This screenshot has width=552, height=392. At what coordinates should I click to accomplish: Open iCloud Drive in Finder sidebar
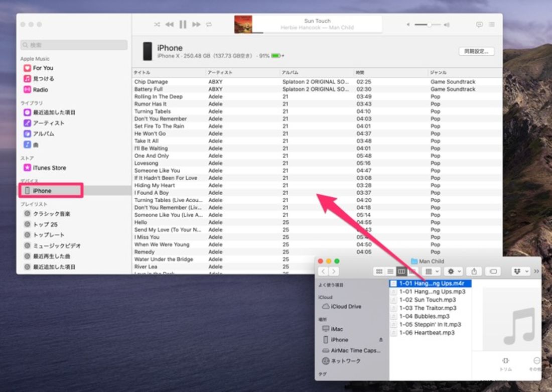tap(342, 306)
